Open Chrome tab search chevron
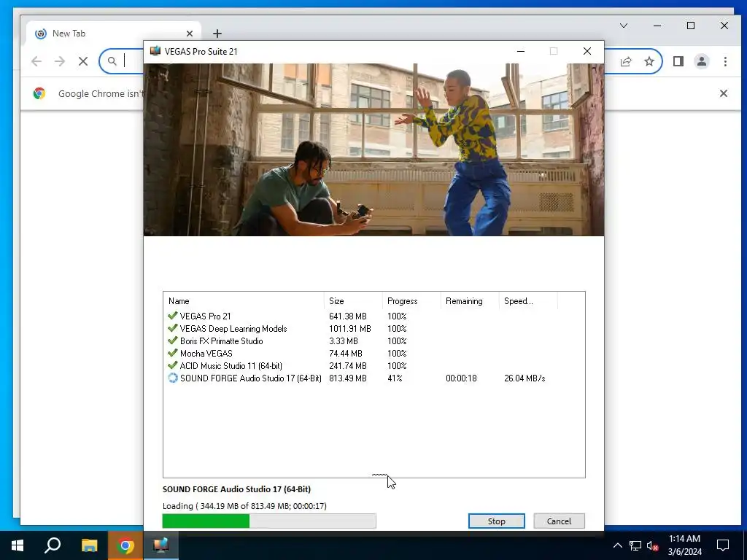Viewport: 747px width, 560px height. point(624,26)
